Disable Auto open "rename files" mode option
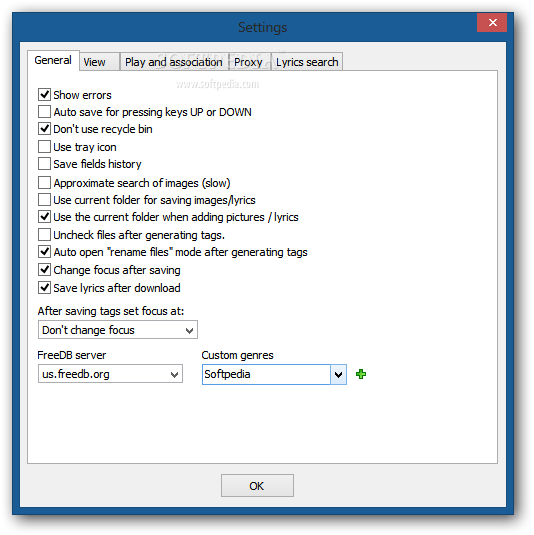The width and height of the screenshot is (534, 535). click(44, 252)
